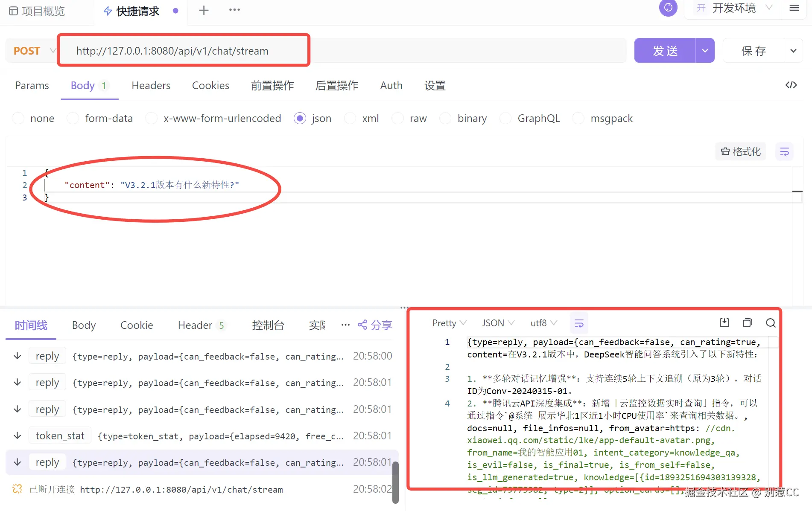This screenshot has height=511, width=812.
Task: Toggle word wrap in response viewer
Action: pos(579,323)
